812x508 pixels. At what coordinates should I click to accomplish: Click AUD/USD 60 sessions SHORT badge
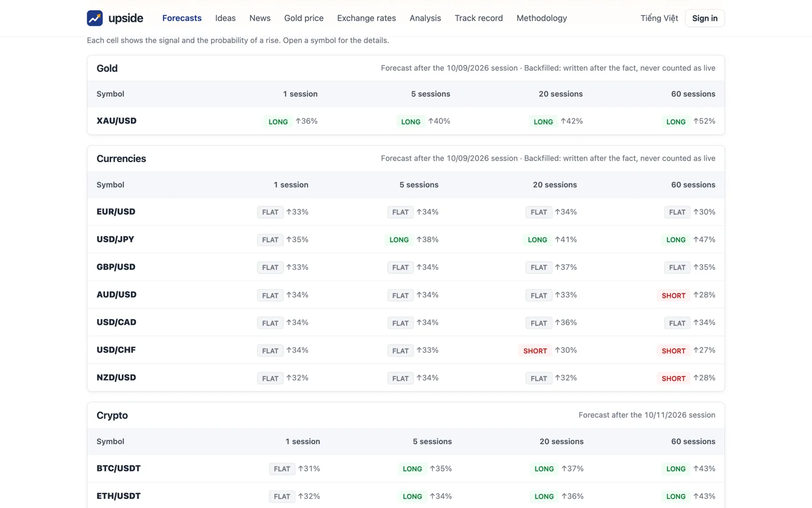673,296
